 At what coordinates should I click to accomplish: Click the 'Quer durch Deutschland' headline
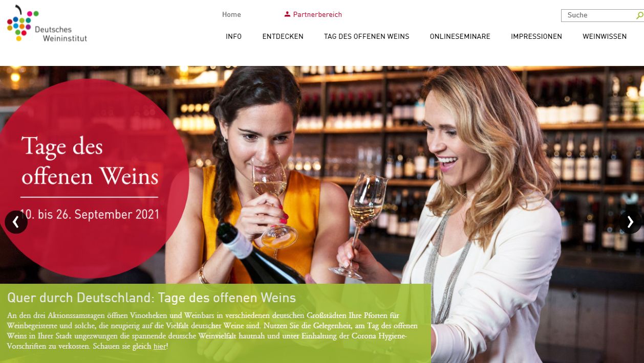tap(152, 298)
